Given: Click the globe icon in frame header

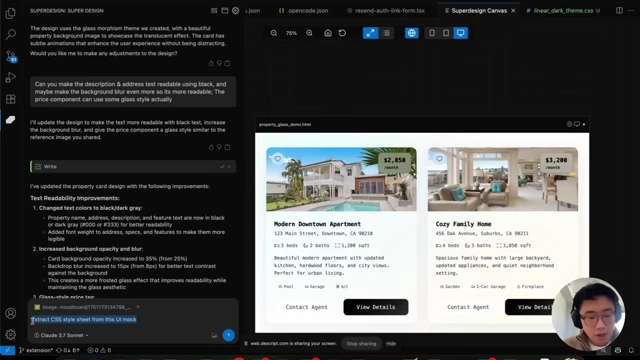Looking at the screenshot, I should [569, 124].
